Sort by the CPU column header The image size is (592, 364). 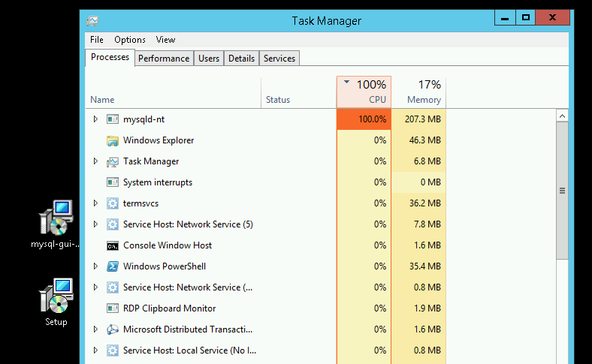coord(364,93)
